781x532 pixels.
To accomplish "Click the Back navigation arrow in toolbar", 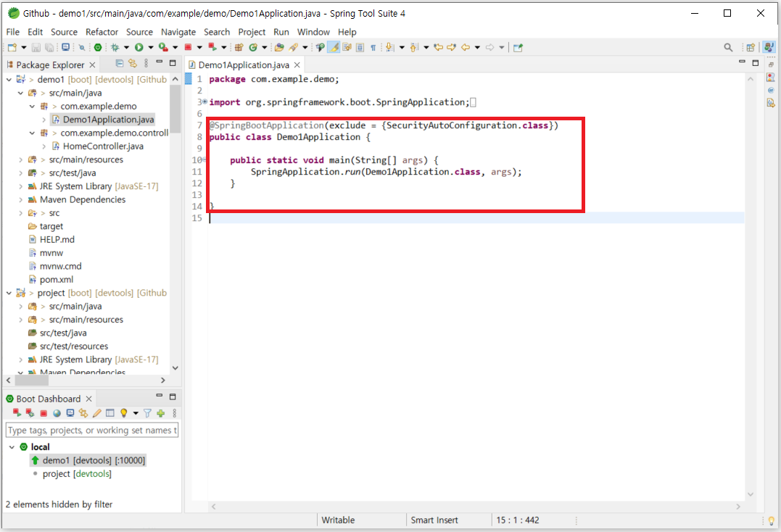I will pyautogui.click(x=466, y=47).
